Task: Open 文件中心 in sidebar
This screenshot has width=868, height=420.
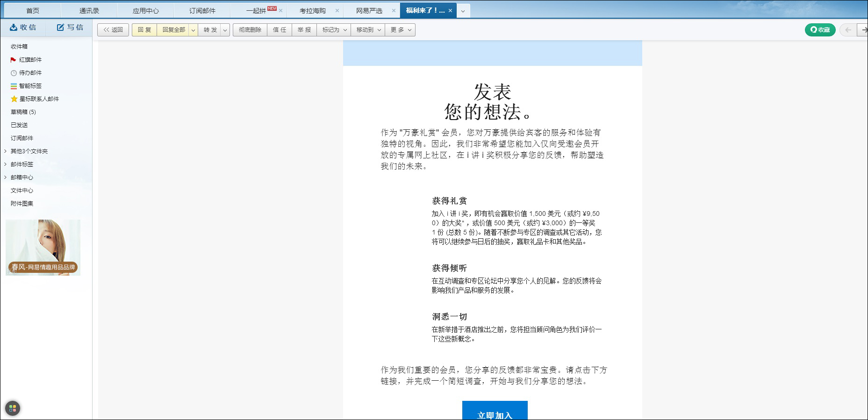Action: [22, 191]
